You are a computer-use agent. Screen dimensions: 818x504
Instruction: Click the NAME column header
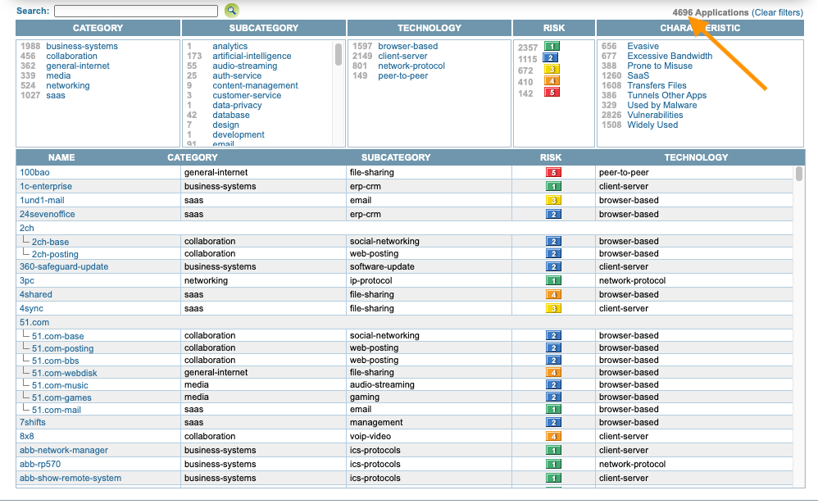click(61, 157)
